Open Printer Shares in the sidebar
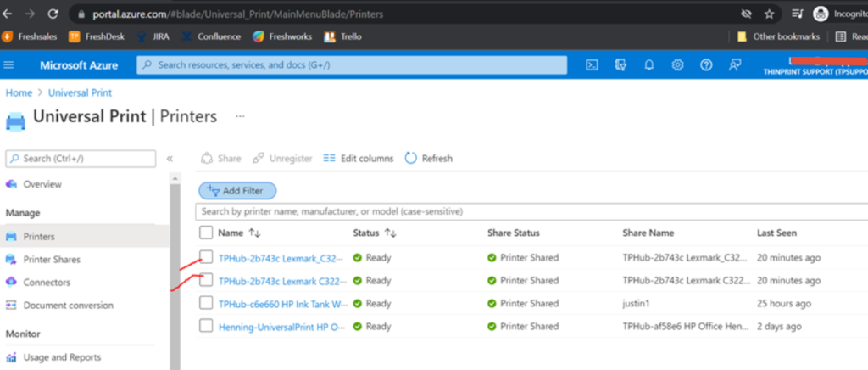 52,259
